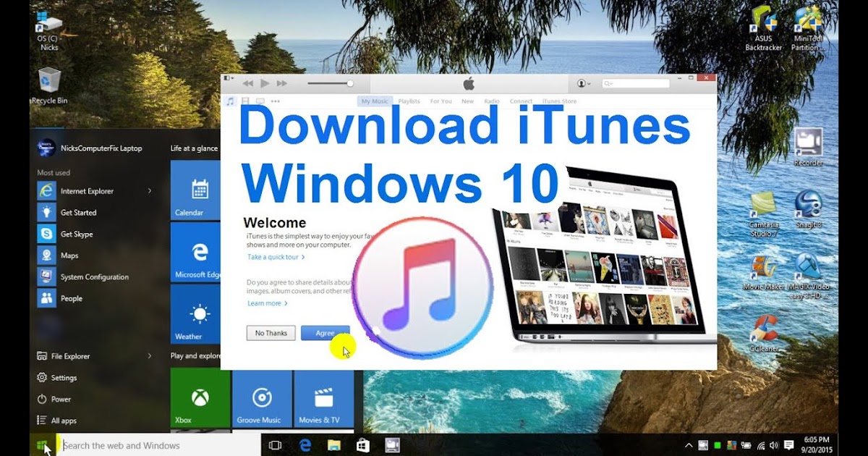The height and width of the screenshot is (456, 868).
Task: Click the 'Search the web and Windows' box
Action: pyautogui.click(x=158, y=445)
